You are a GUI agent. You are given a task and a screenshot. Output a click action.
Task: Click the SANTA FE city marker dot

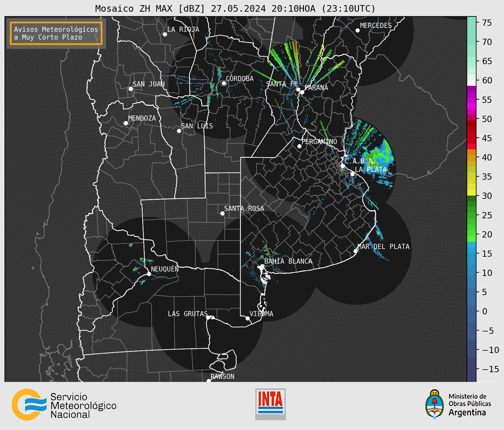(x=298, y=89)
